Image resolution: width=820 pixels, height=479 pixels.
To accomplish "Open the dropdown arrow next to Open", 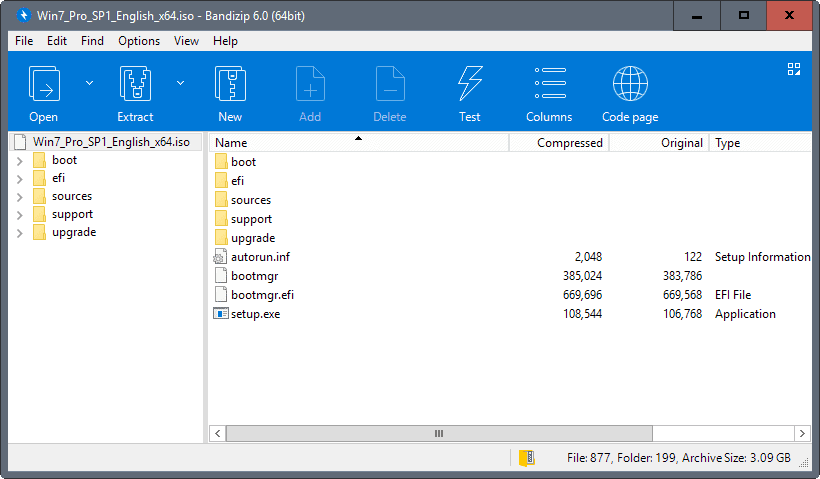I will 89,83.
